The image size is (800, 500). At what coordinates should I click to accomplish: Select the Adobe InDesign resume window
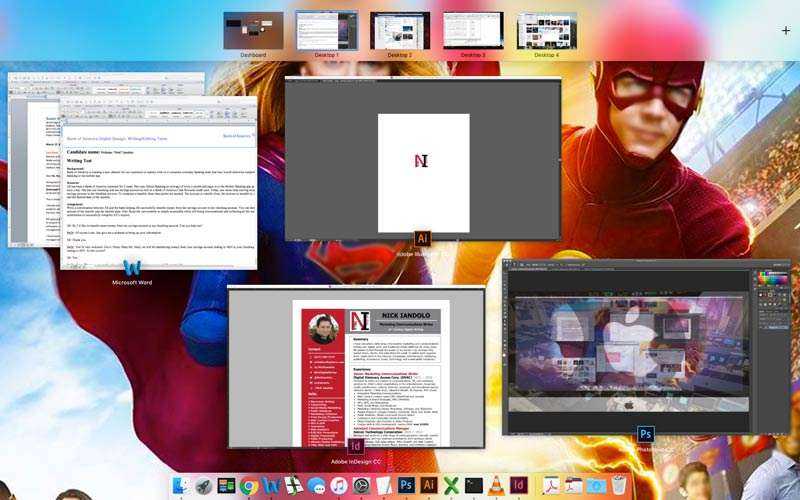tap(356, 367)
